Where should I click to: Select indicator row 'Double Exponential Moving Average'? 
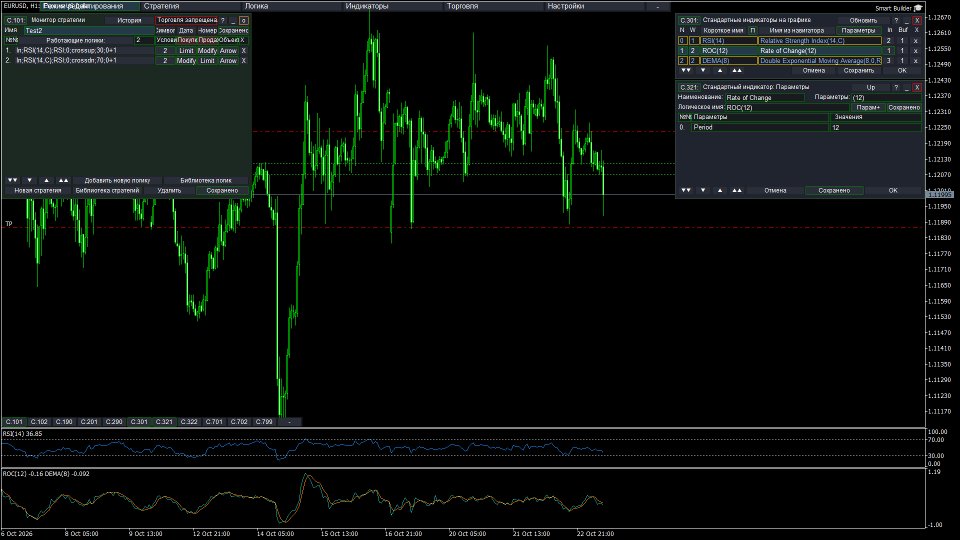(x=820, y=61)
